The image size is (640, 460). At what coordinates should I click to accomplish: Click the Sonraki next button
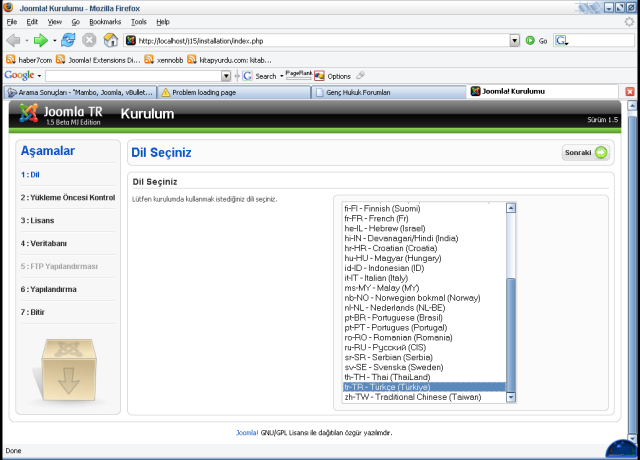pos(586,153)
